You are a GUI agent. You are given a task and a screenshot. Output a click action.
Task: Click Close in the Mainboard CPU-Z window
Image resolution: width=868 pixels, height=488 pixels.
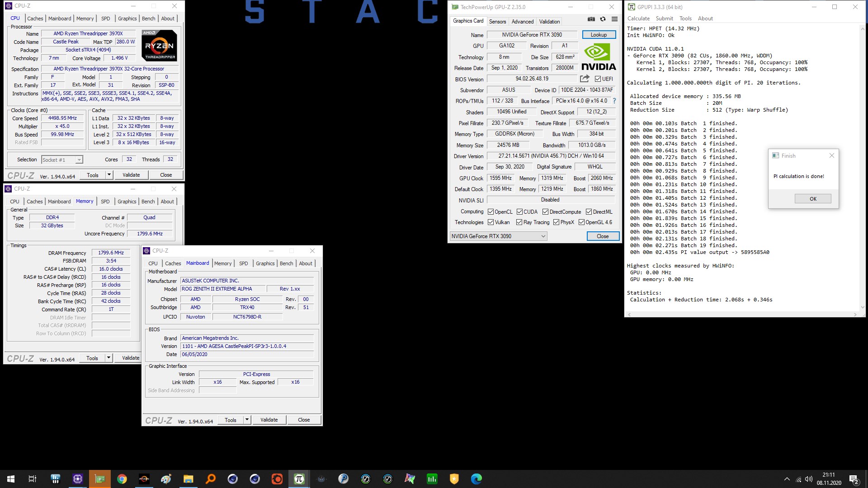[x=304, y=420]
